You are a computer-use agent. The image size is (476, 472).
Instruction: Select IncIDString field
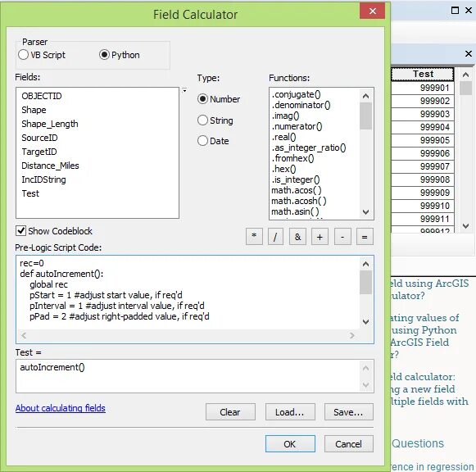point(43,179)
